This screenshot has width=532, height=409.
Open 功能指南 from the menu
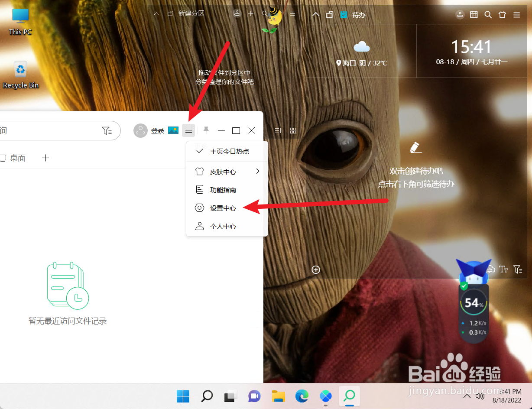click(227, 190)
